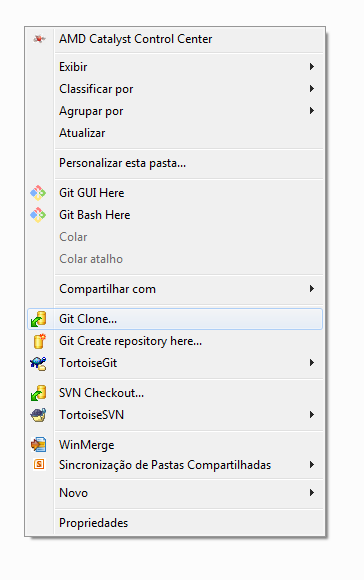Launch Git Bash Here

tap(175, 215)
